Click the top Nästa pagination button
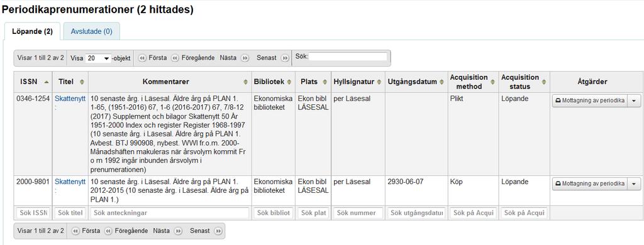 pyautogui.click(x=234, y=58)
